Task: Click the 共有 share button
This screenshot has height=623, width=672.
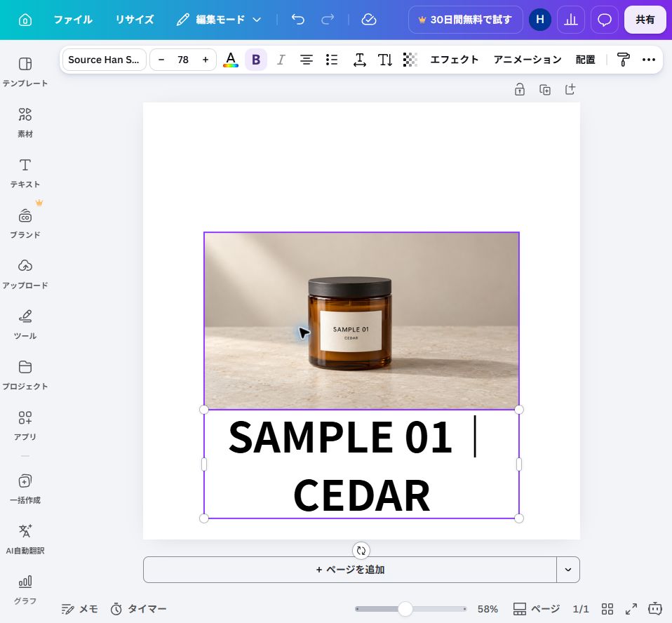Action: tap(645, 20)
